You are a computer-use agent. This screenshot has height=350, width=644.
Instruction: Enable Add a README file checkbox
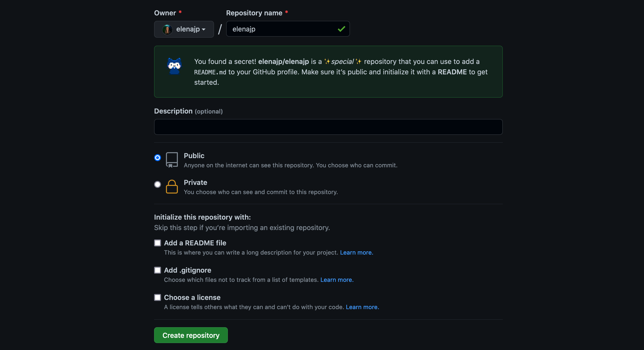[158, 243]
